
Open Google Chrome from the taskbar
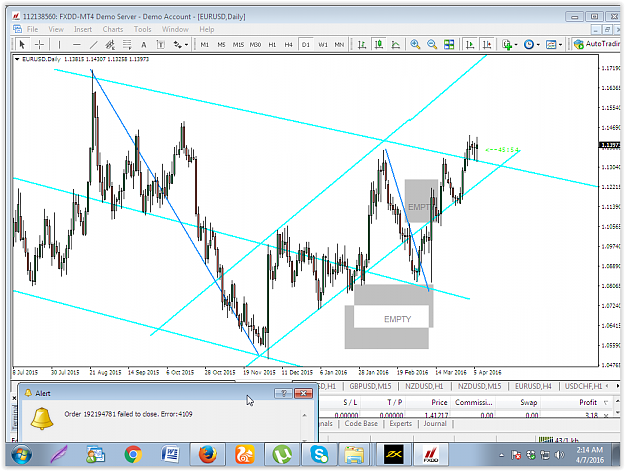tap(133, 454)
